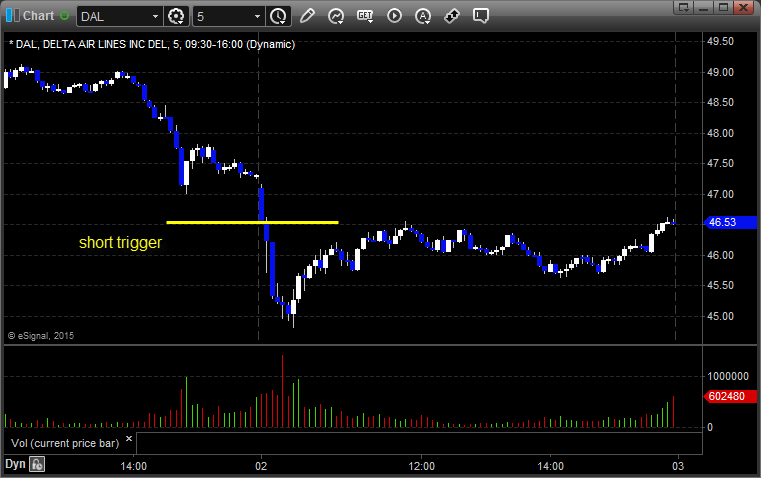This screenshot has height=478, width=761.
Task: Click the Vol (current price bar) label
Action: coord(65,443)
